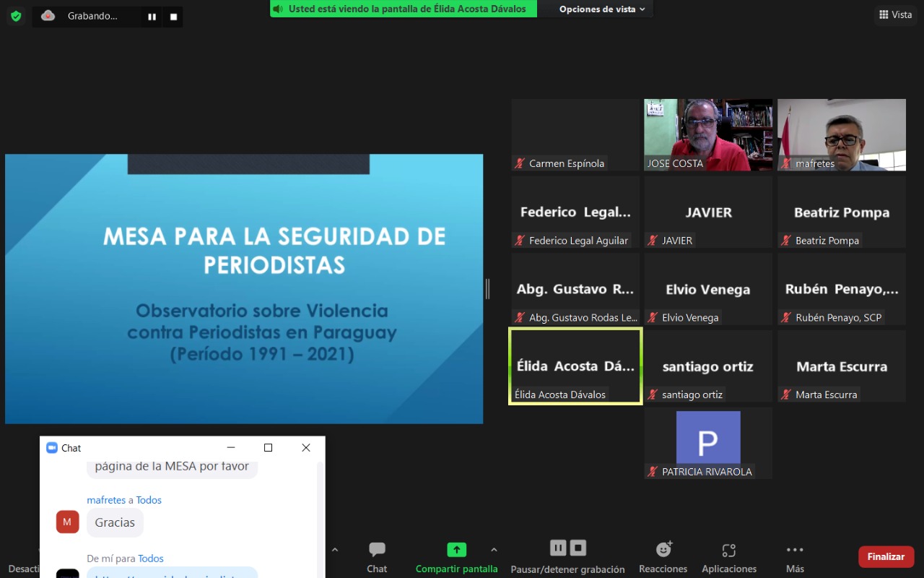Click the green Compartir pantalla icon
The image size is (924, 578).
[x=456, y=550]
